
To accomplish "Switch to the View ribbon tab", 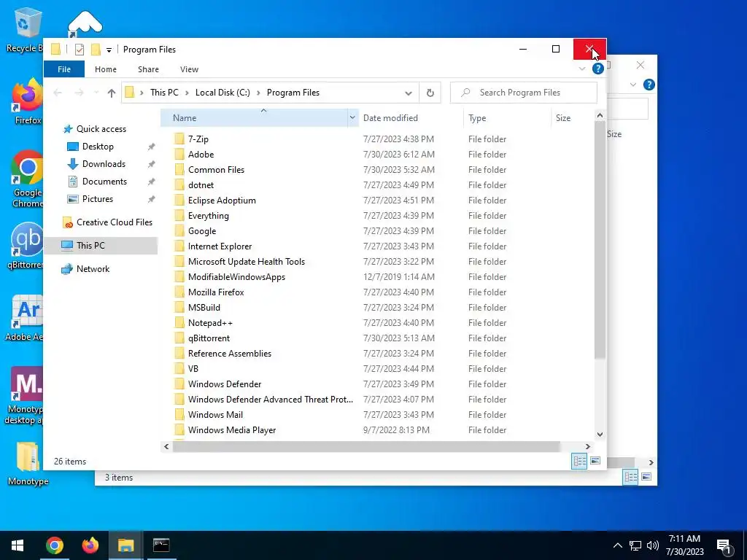I will [x=189, y=69].
